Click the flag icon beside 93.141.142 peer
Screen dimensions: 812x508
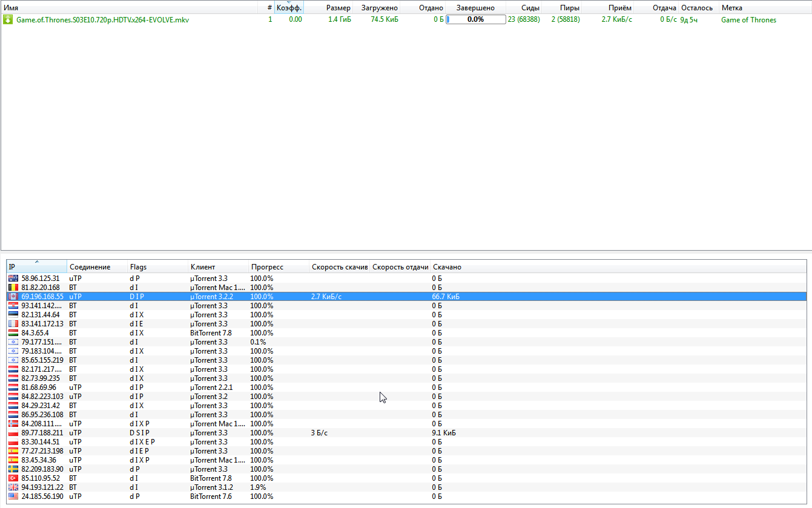tap(13, 306)
